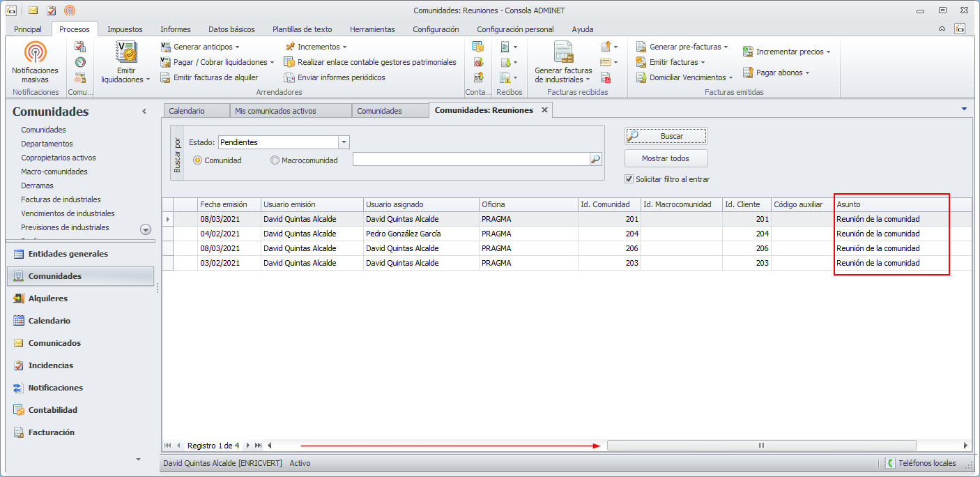The image size is (980, 477).
Task: Click Enviar informes periódicos
Action: (x=335, y=77)
